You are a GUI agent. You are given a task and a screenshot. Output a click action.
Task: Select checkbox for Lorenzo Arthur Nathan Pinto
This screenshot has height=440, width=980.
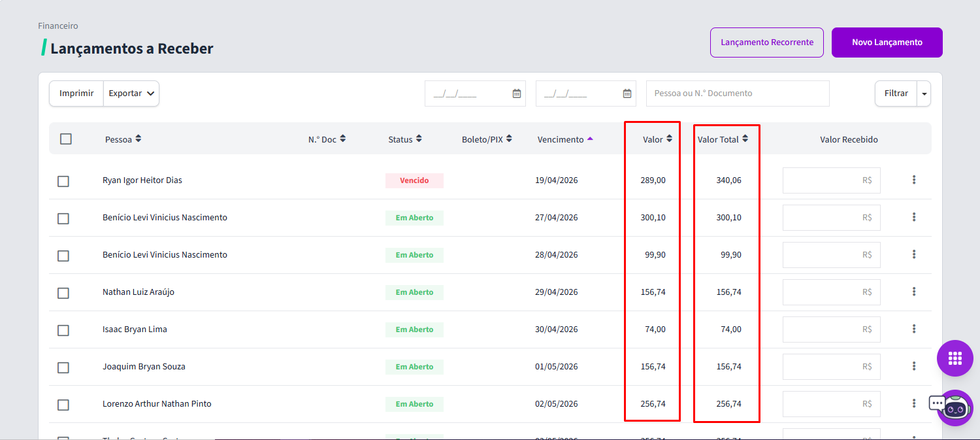[x=63, y=405]
